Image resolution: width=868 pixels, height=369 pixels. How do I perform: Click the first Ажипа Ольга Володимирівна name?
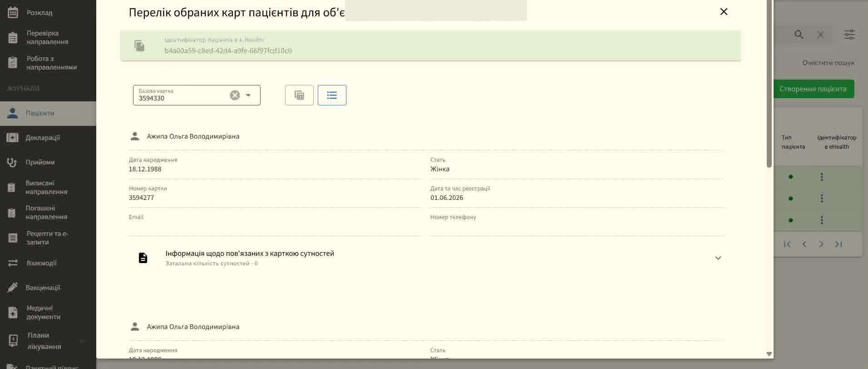tap(193, 136)
